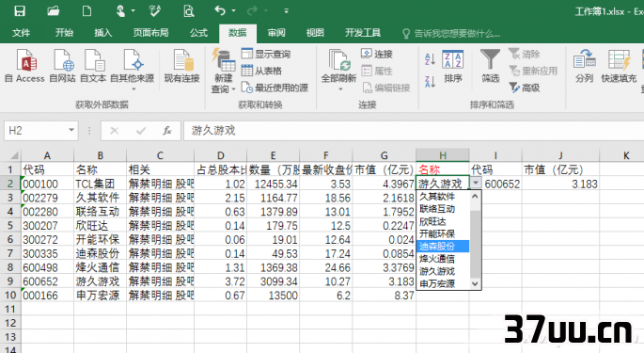644x353 pixels.
Task: Click the 快速填充 flash fill button
Action: 619,66
